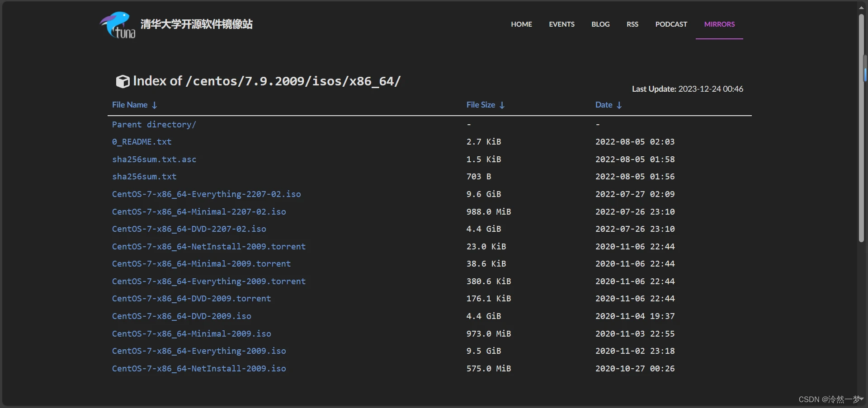Click the 2020-11-04 19:37 date
868x408 pixels.
(x=635, y=316)
